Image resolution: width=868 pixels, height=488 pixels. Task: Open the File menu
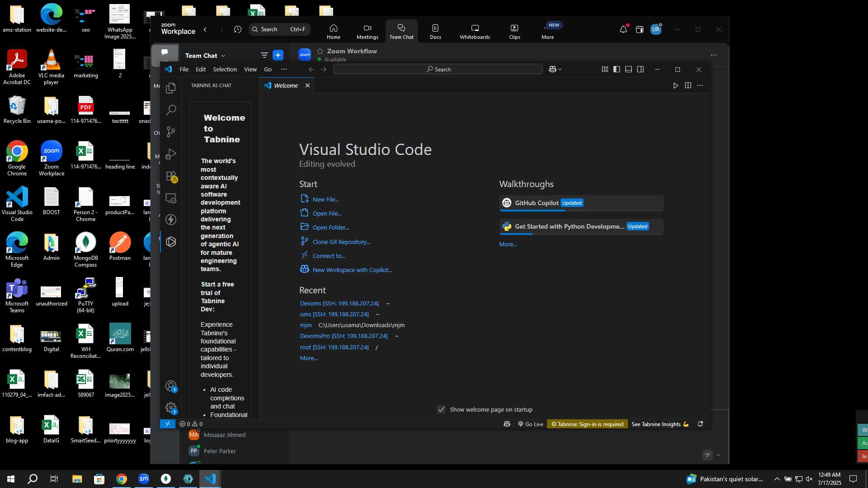(x=184, y=69)
